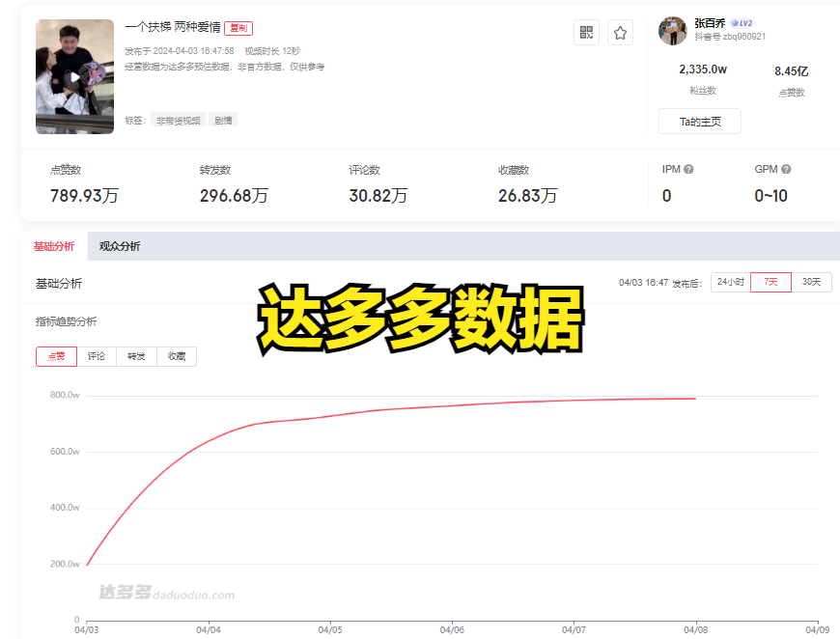Select the 30天 time range

811,282
